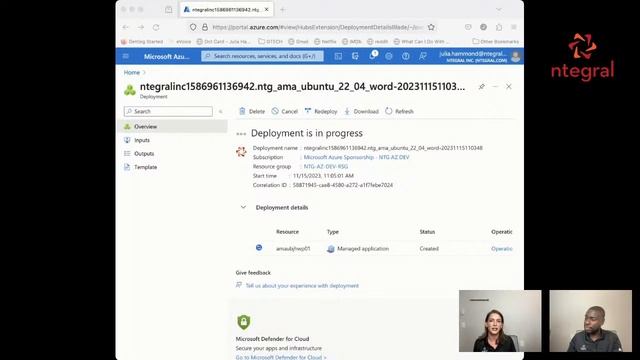This screenshot has height=360, width=640.
Task: Go forward in browser
Action: click(141, 27)
